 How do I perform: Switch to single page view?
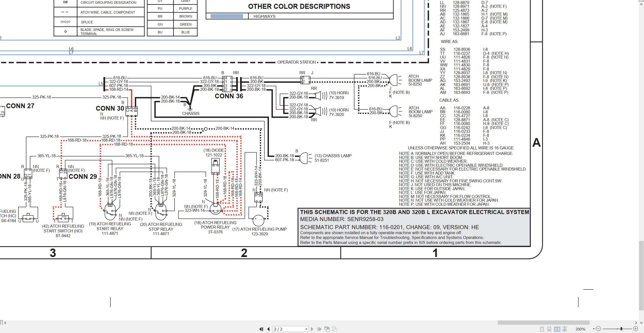tap(542, 329)
